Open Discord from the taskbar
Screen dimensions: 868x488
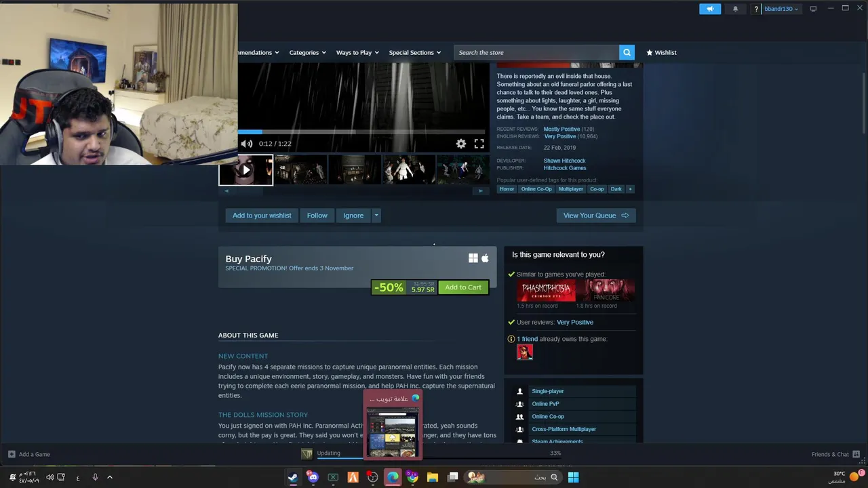click(313, 477)
